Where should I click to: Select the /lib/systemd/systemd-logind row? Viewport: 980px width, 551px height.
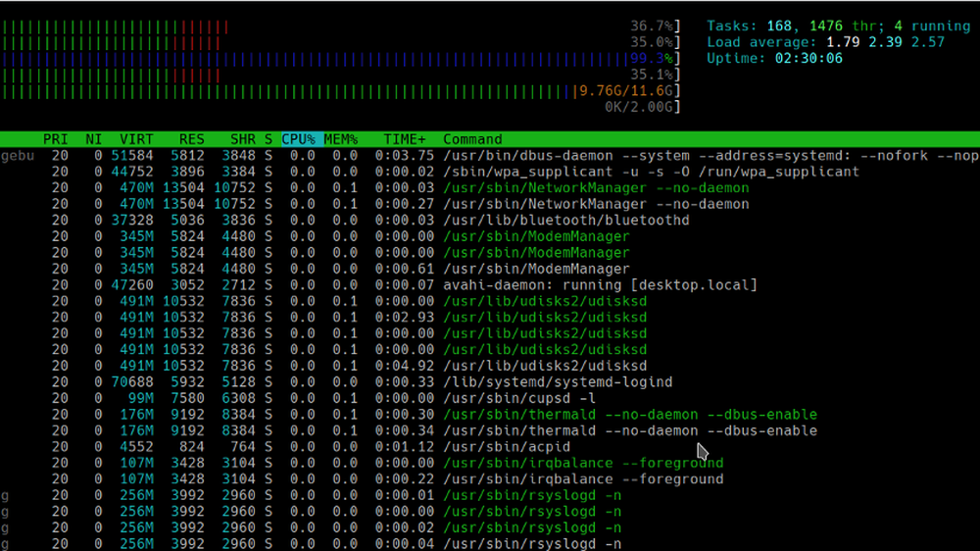pos(490,382)
